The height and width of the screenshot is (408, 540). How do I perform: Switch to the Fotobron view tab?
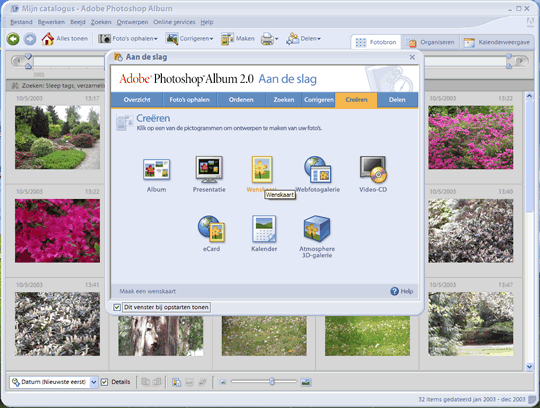376,42
